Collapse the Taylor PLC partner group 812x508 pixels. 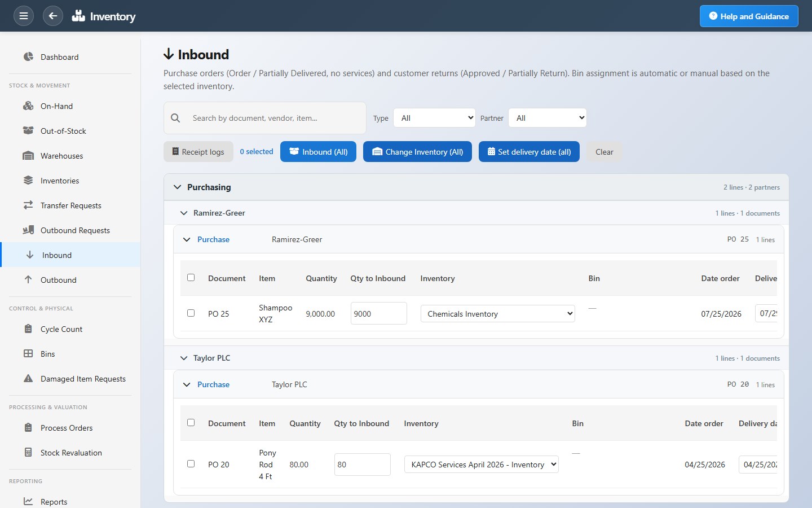click(183, 358)
